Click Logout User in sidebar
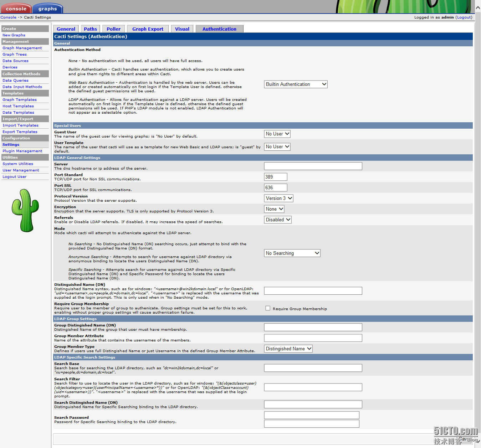Screen dimensions: 481x448 tap(15, 176)
